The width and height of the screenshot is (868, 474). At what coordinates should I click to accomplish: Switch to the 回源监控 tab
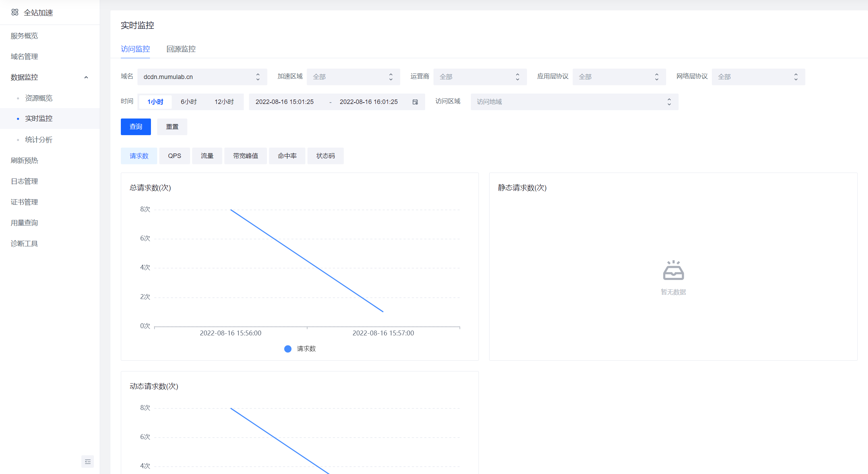pos(181,49)
